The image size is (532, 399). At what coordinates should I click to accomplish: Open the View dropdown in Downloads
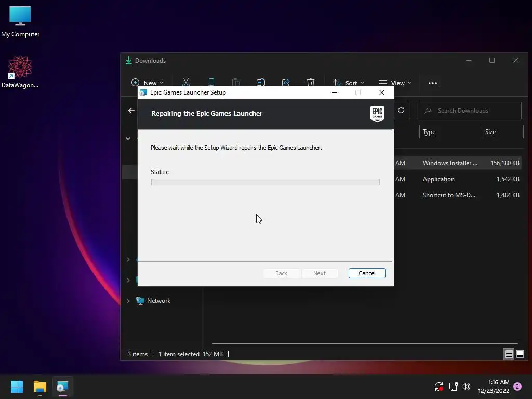(395, 83)
